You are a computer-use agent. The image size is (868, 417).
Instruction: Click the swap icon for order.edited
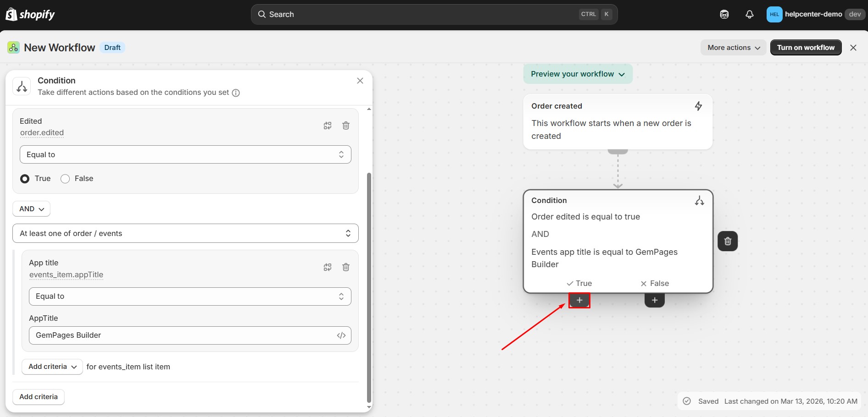tap(327, 126)
